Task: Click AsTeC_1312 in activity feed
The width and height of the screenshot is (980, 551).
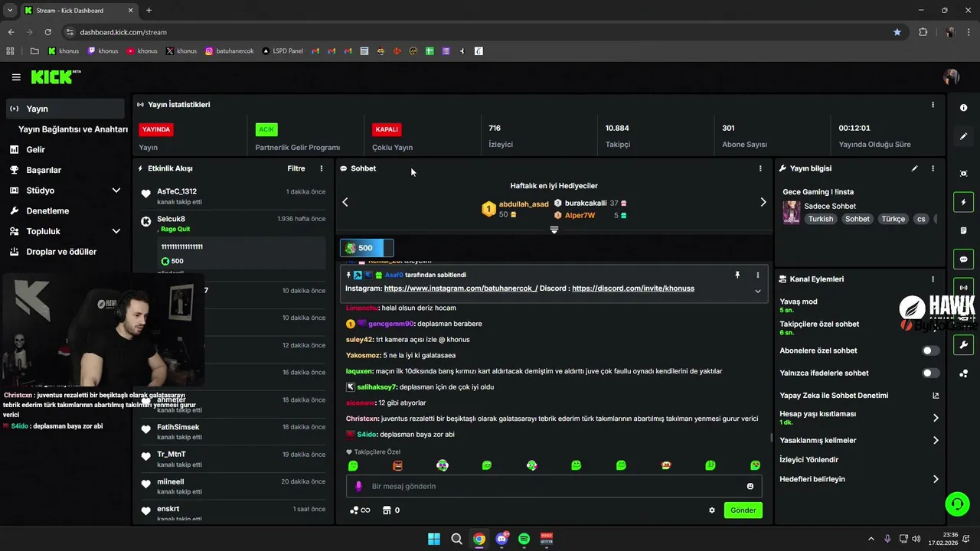Action: [177, 191]
